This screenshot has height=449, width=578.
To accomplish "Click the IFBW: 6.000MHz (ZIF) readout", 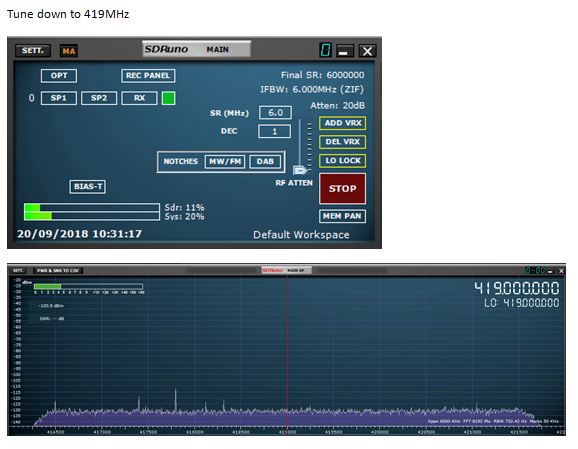I will [x=312, y=90].
